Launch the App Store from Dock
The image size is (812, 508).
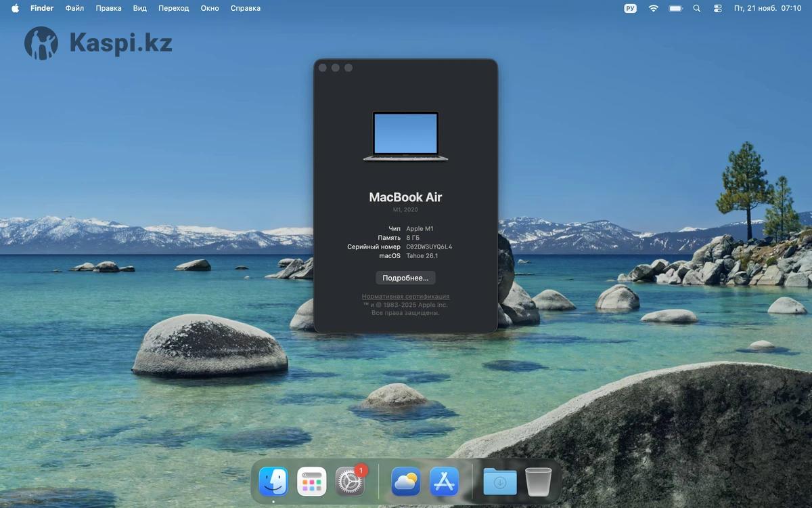pyautogui.click(x=444, y=482)
